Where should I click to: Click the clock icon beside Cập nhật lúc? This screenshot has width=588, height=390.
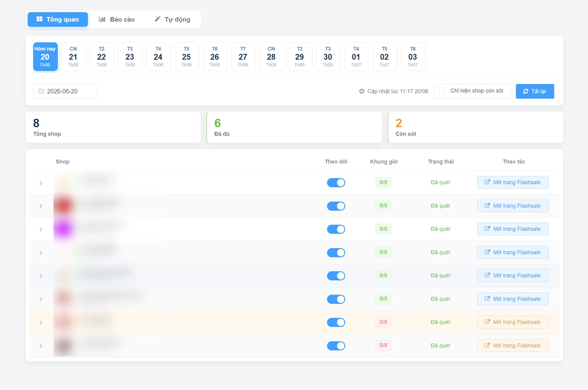click(362, 91)
